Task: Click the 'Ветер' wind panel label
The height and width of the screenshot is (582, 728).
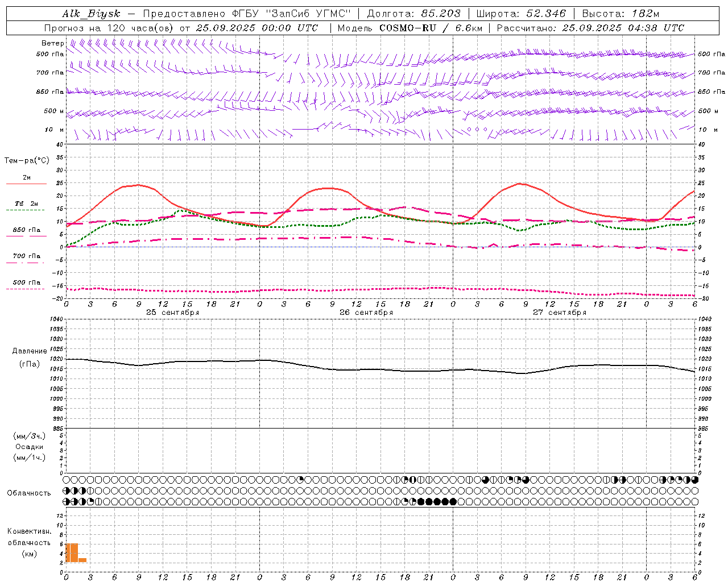Action: pos(53,43)
